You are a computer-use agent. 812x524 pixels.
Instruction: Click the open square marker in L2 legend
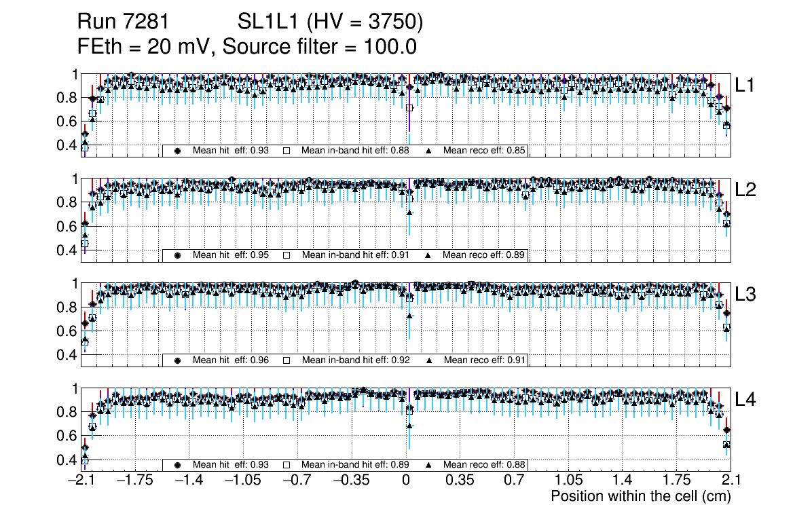pos(287,255)
